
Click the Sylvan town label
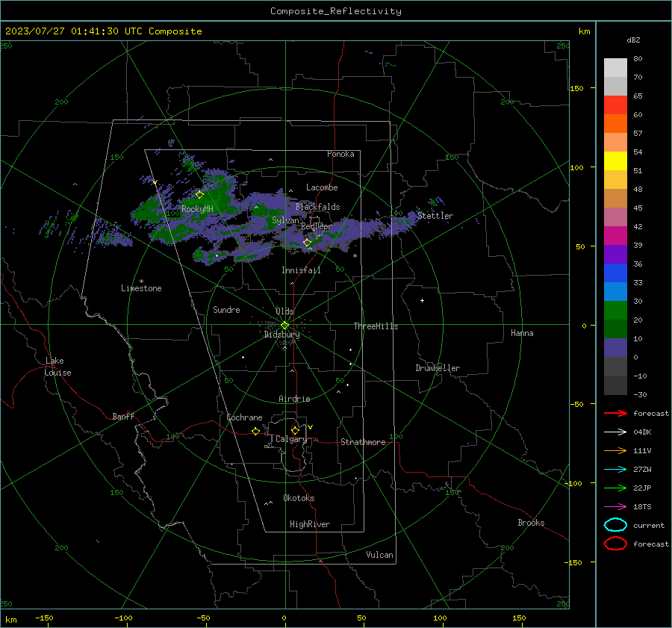click(285, 220)
